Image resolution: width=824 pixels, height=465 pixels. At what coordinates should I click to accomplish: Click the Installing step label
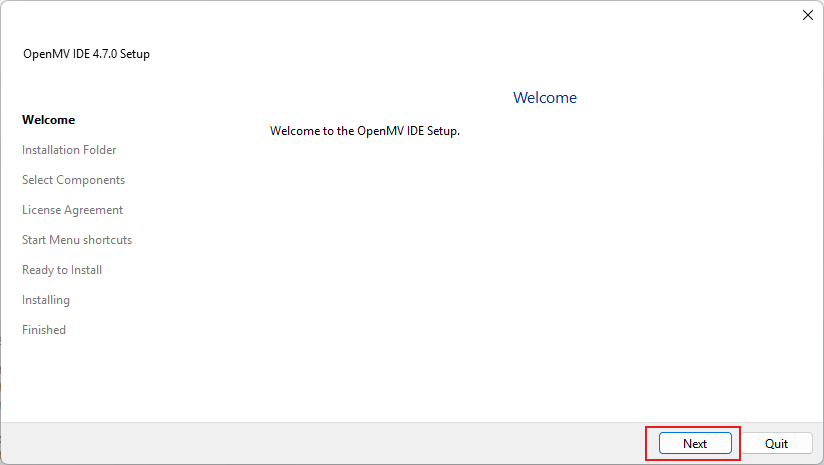(46, 300)
